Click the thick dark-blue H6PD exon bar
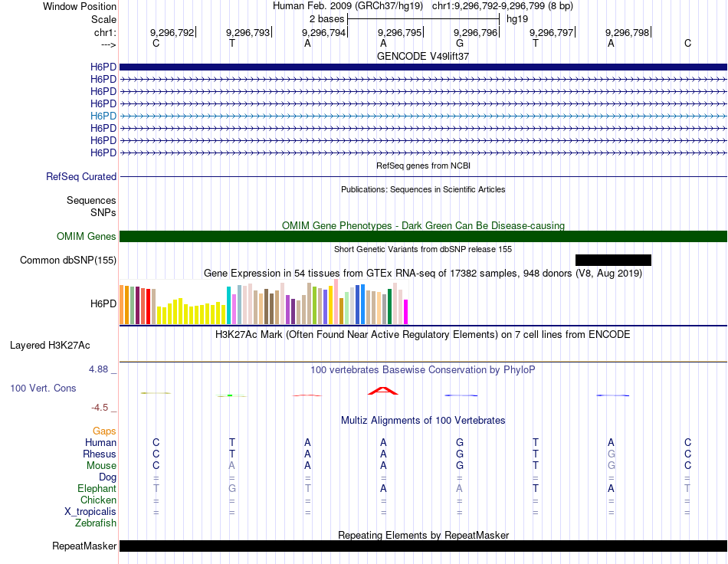This screenshot has width=728, height=564. pyautogui.click(x=423, y=67)
